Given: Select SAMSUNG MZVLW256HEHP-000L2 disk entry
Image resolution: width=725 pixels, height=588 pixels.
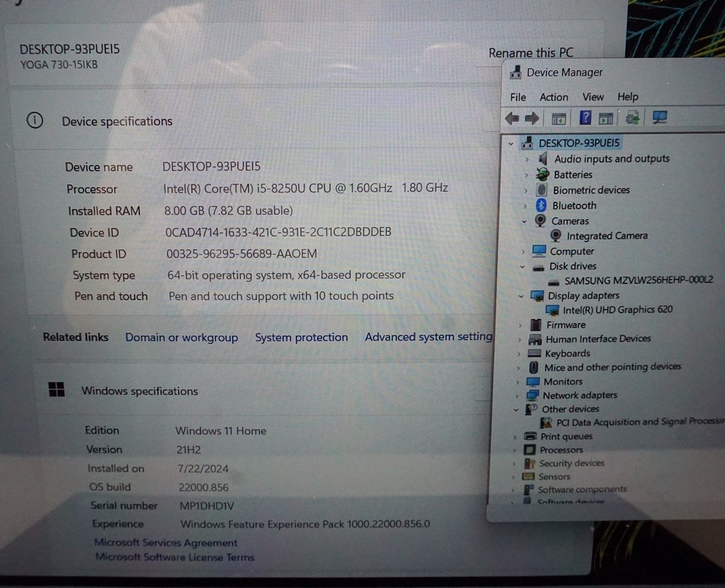Looking at the screenshot, I should pyautogui.click(x=639, y=281).
